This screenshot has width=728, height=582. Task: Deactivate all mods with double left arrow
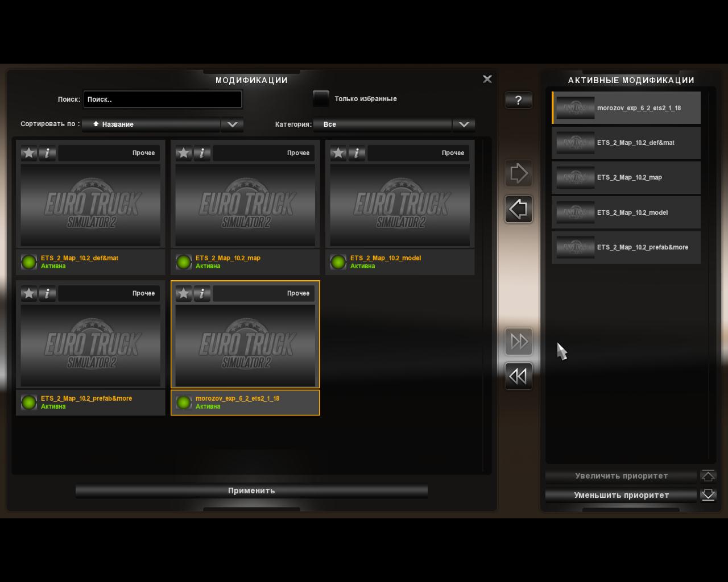tap(519, 376)
